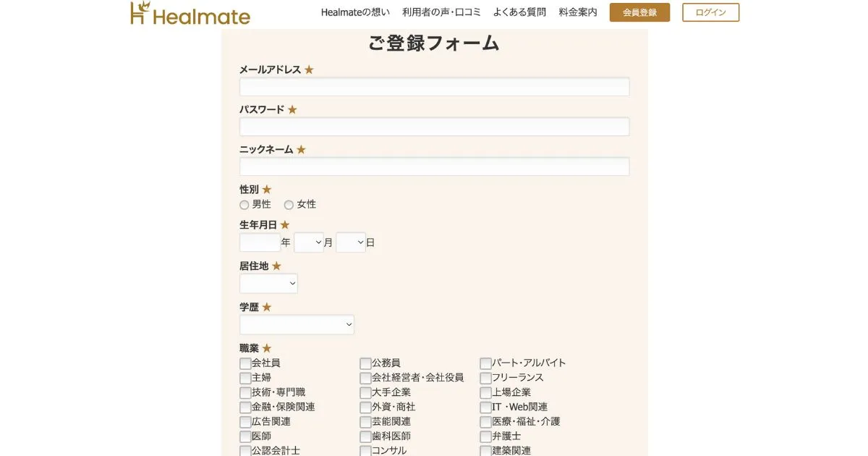Select 女性 gender option
868x456 pixels.
click(289, 205)
